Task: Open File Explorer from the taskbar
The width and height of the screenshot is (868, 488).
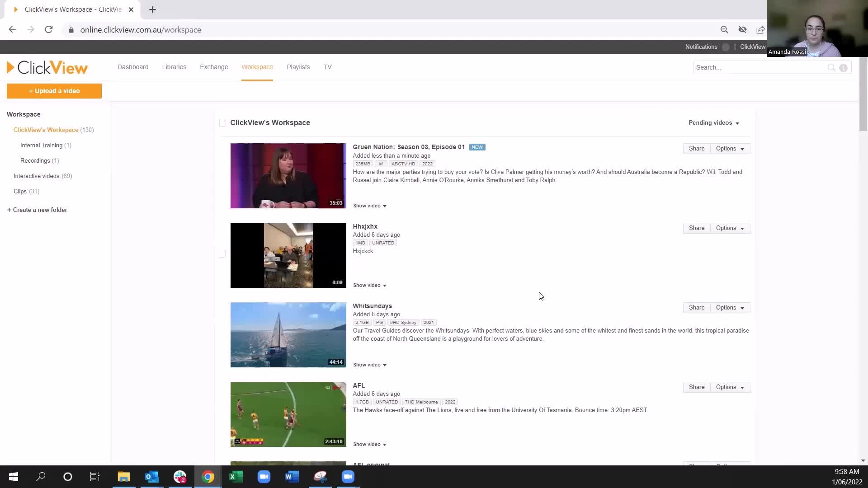Action: click(x=123, y=477)
